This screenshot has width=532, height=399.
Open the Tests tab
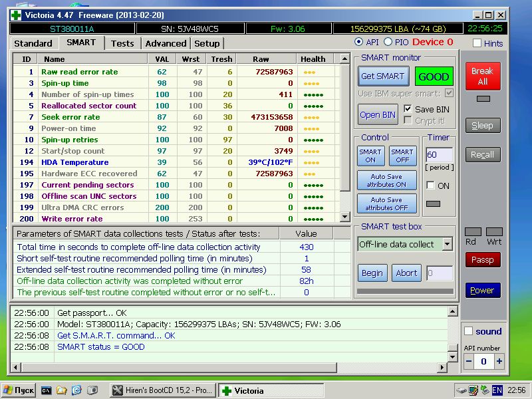[122, 43]
